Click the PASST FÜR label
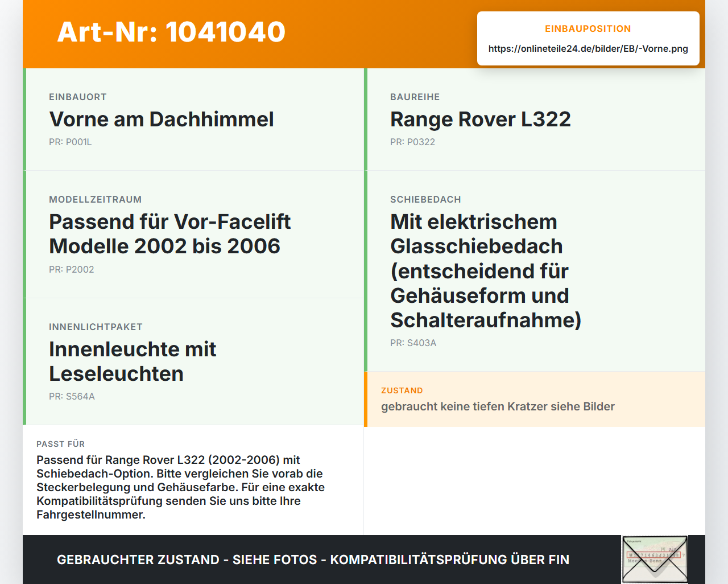 [x=60, y=444]
